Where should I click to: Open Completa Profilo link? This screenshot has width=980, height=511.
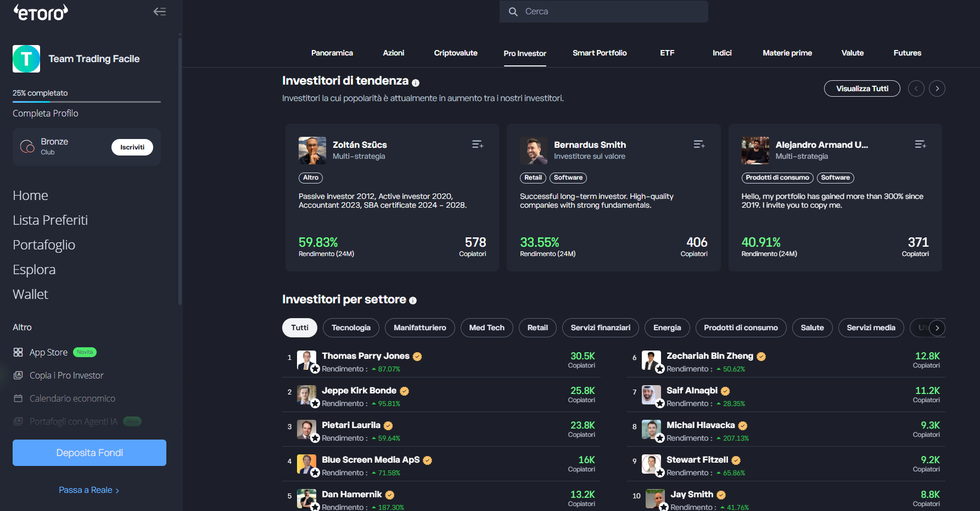point(46,113)
